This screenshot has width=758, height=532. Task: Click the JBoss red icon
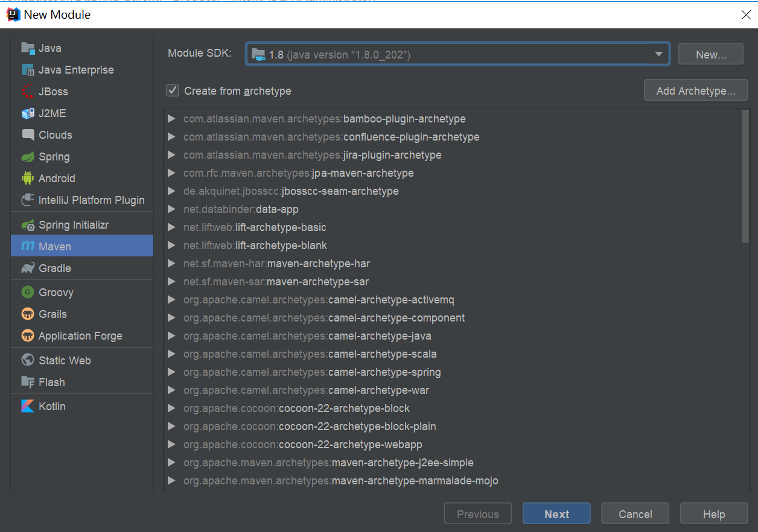pos(28,92)
